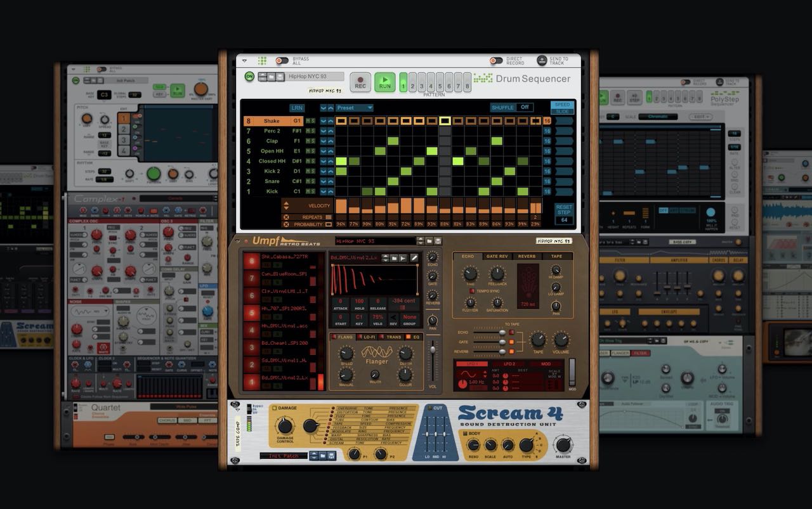The image size is (812, 509).
Task: Turn on the Scream 4 Damage section
Action: (274, 408)
